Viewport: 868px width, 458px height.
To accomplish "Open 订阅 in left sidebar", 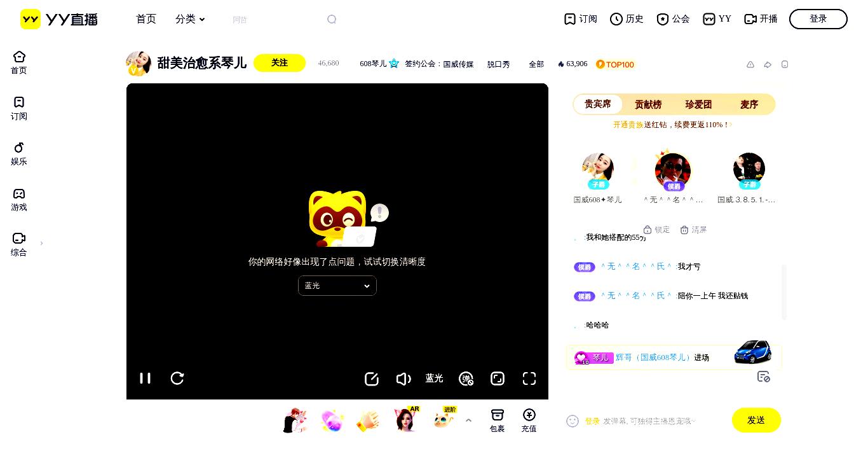I will 19,108.
